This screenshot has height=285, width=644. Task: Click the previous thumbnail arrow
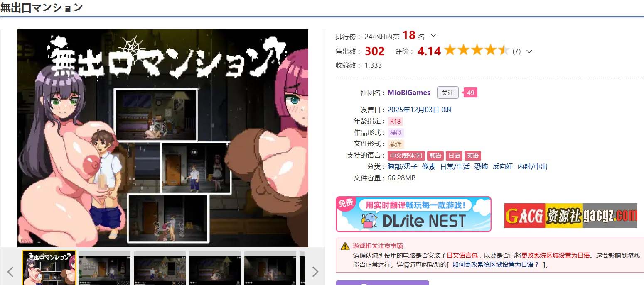(11, 272)
